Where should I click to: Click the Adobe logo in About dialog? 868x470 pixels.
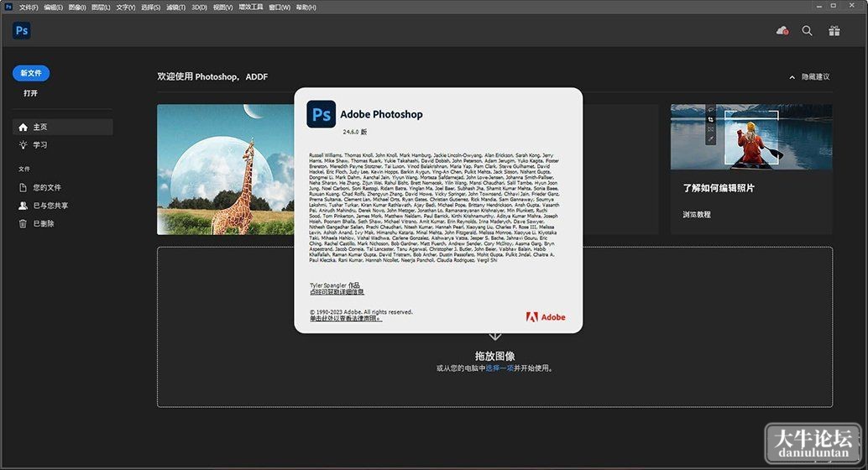click(546, 317)
